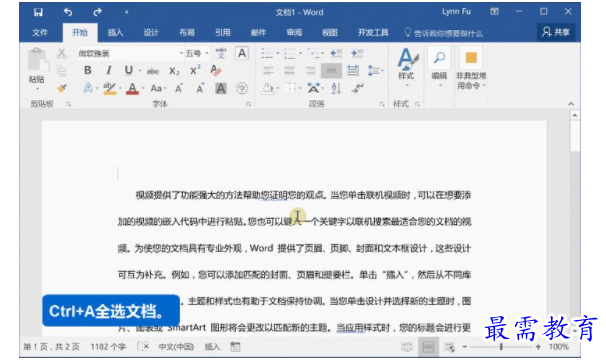Toggle Underline formatting

point(129,70)
